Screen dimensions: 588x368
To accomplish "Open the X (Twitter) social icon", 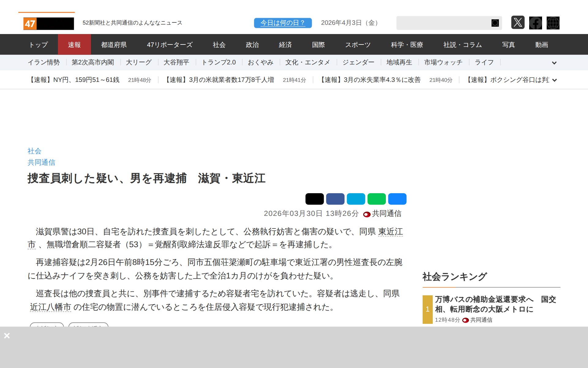I will coord(518,23).
